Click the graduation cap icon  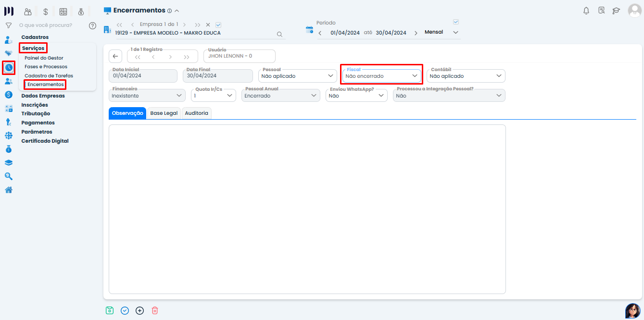[x=616, y=11]
